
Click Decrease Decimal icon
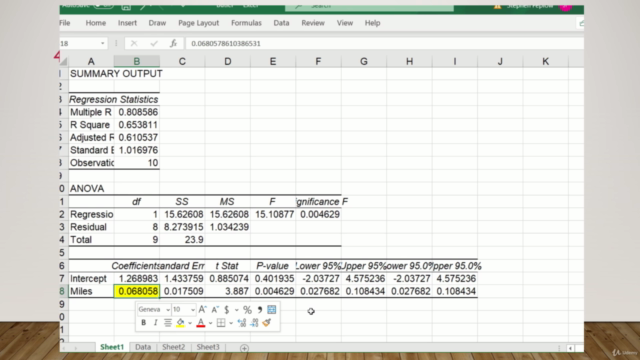coord(254,323)
